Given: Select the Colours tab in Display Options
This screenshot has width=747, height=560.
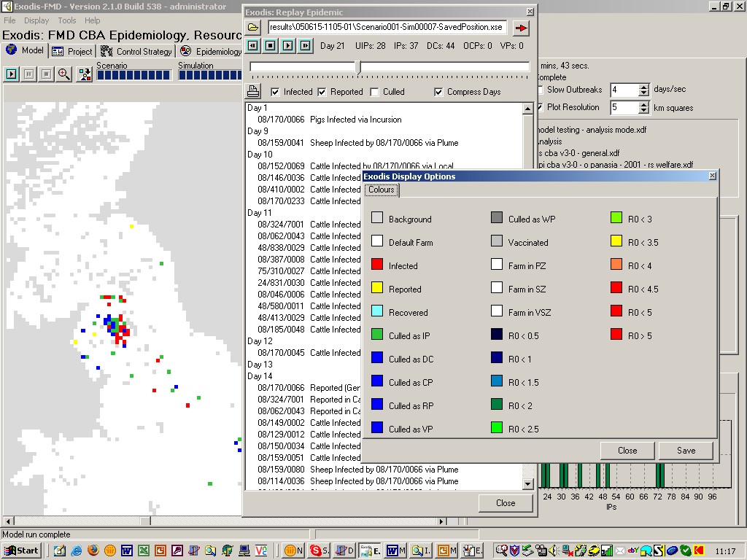Looking at the screenshot, I should click(x=382, y=190).
